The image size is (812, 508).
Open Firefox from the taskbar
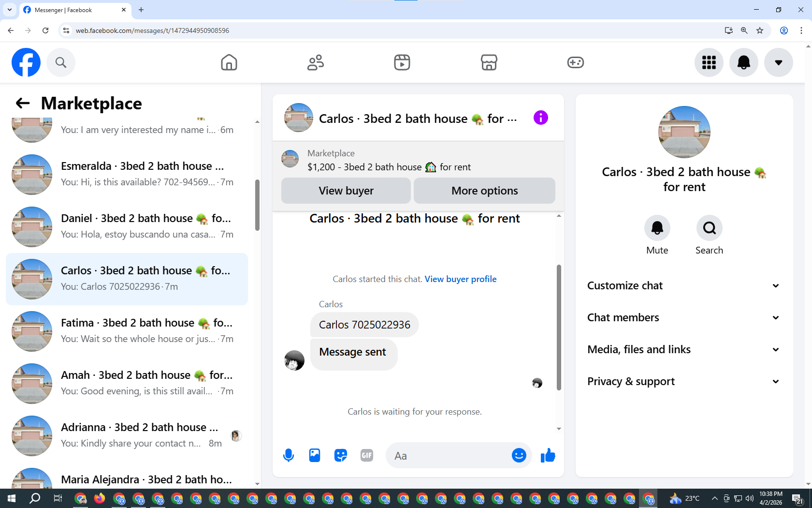[100, 498]
